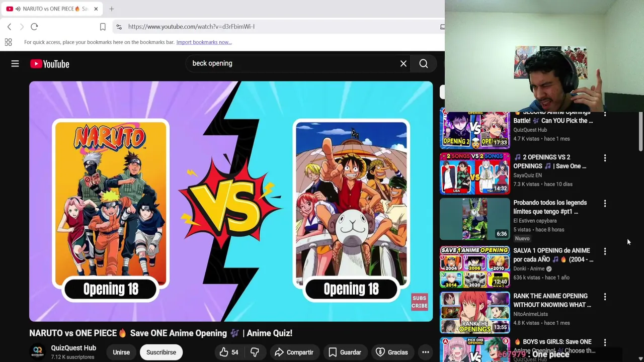
Task: Share the video with Compartir
Action: click(x=294, y=352)
